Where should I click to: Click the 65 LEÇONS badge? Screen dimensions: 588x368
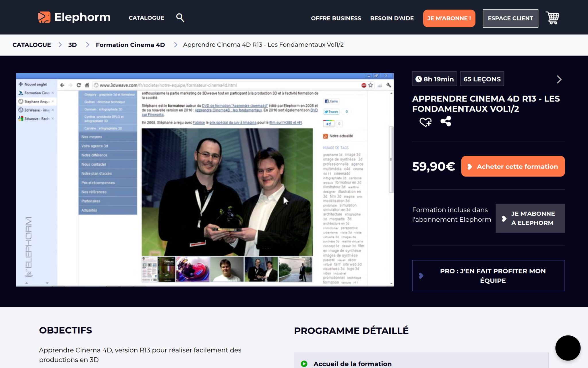(482, 79)
